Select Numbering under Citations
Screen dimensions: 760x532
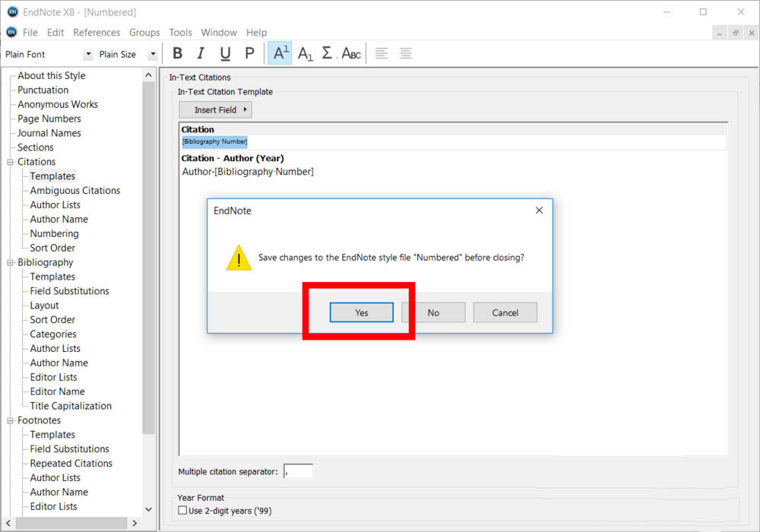pos(54,233)
